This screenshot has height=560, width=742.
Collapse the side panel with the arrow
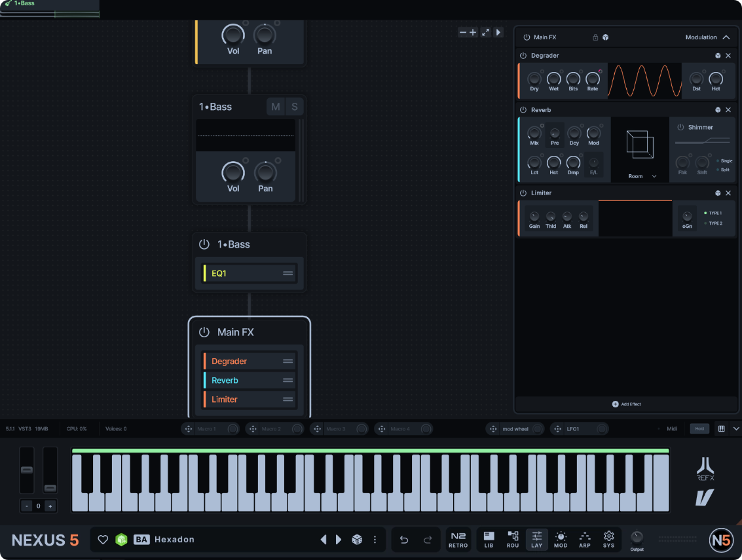coord(498,32)
